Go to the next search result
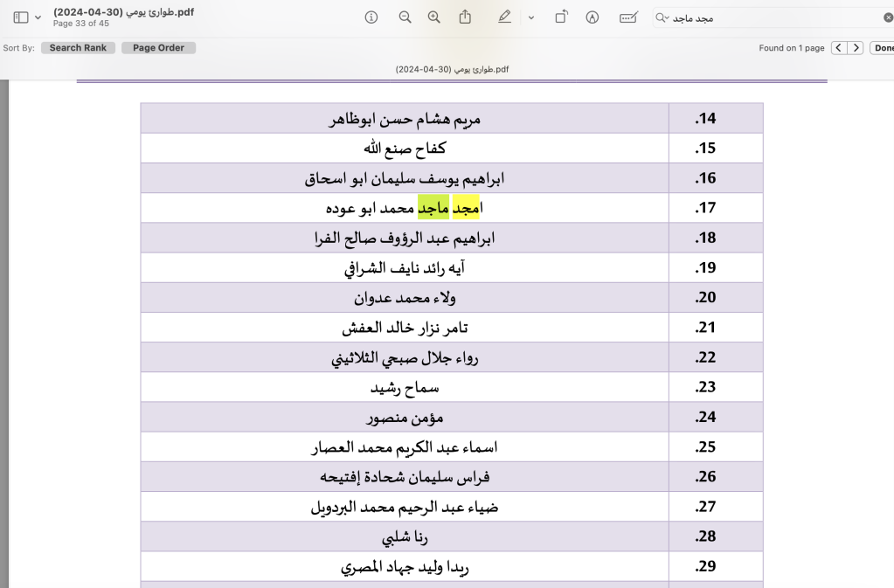The width and height of the screenshot is (894, 588). click(x=856, y=48)
